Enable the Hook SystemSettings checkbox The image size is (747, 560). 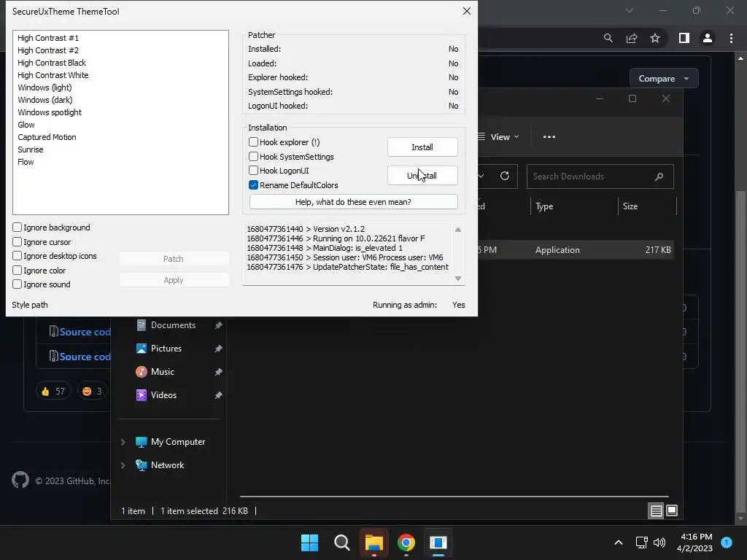pos(253,156)
